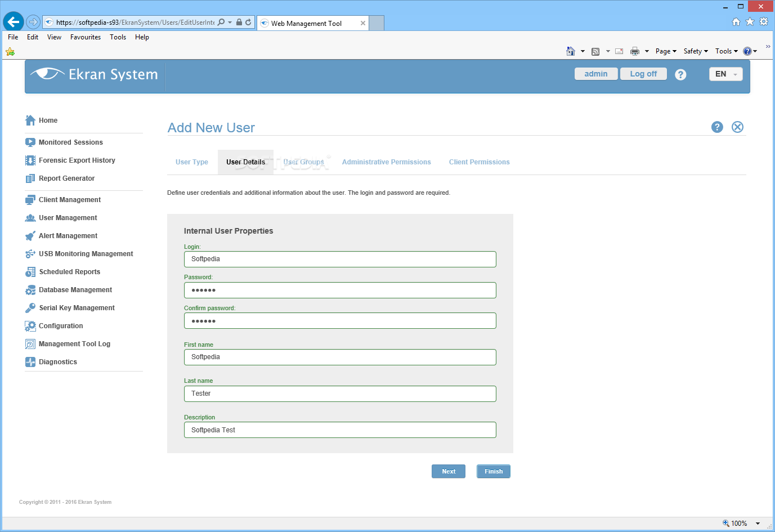
Task: Click the browser forward arrow button
Action: click(33, 22)
